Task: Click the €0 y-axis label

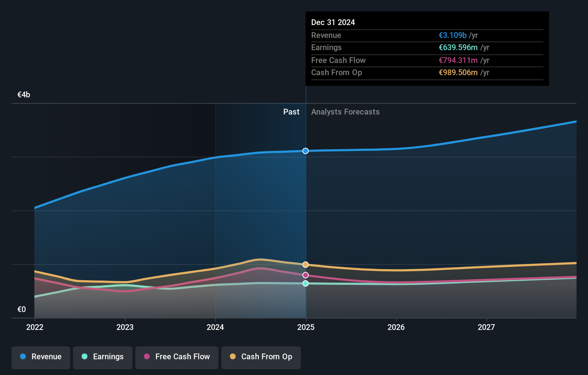Action: click(21, 310)
